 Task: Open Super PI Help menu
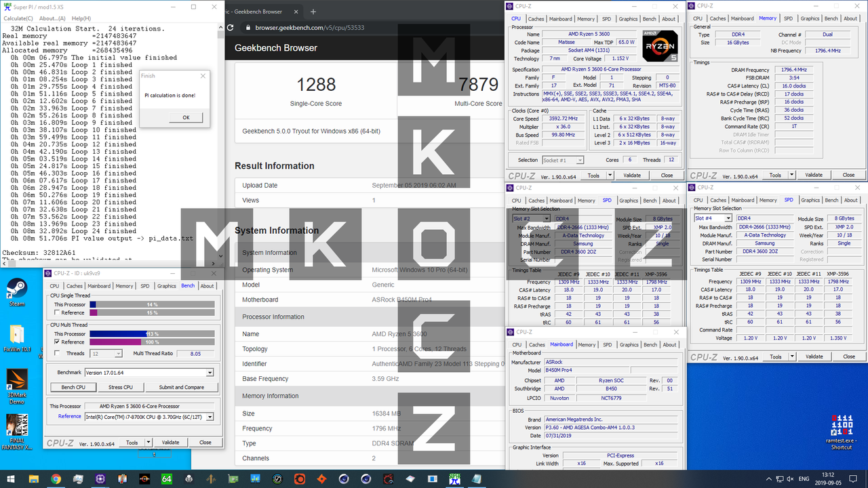pos(81,18)
